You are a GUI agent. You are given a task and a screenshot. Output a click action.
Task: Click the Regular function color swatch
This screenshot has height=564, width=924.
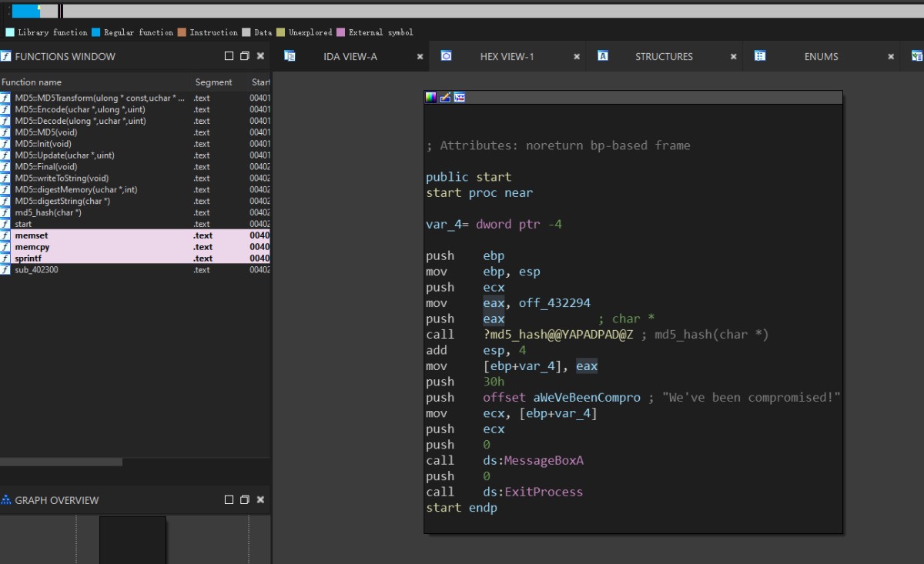(96, 32)
